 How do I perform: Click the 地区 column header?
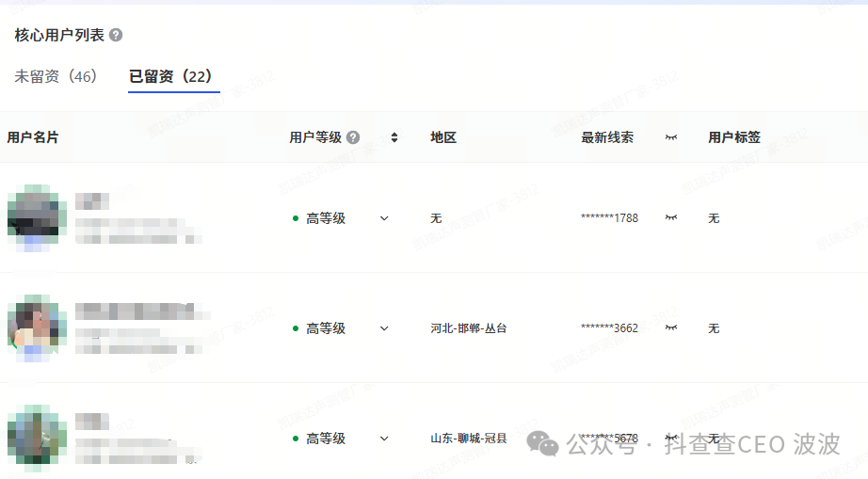443,137
